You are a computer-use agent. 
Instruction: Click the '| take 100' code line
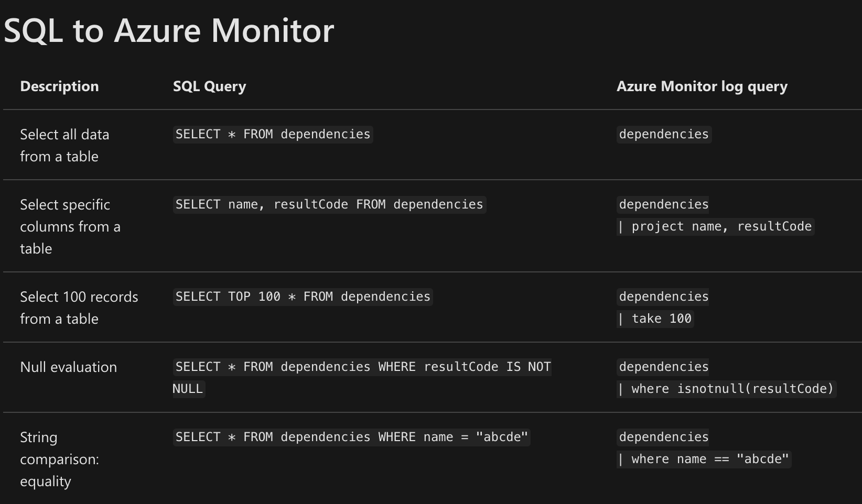point(655,319)
